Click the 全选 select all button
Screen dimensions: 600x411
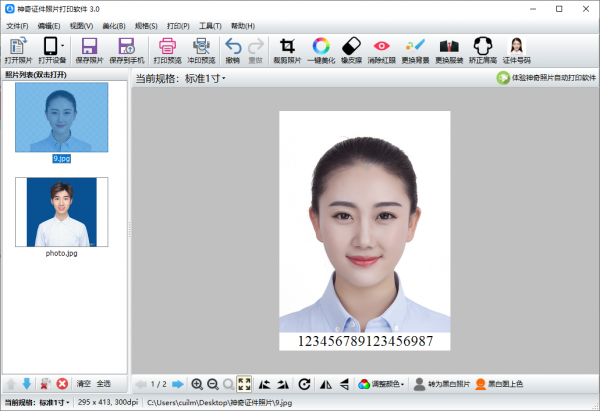pyautogui.click(x=103, y=384)
